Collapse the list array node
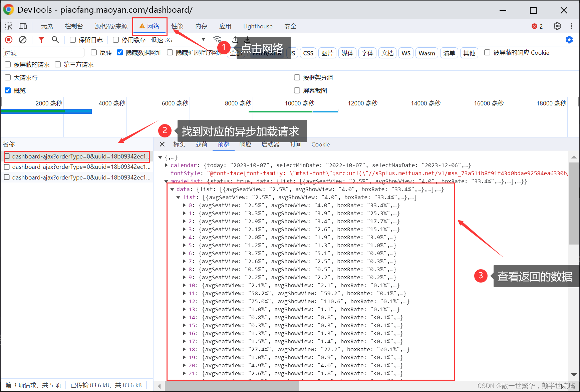Viewport: 580px width, 392px height. [x=178, y=197]
